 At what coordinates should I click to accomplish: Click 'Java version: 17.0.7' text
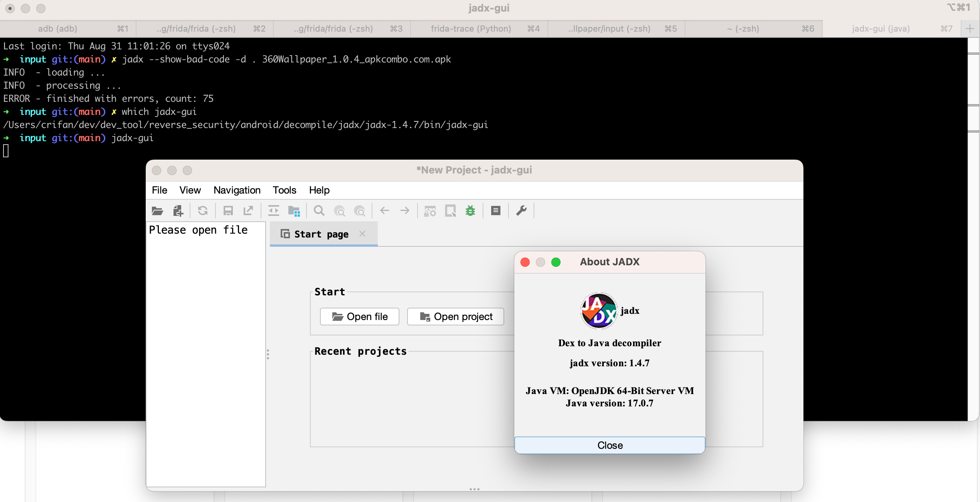610,403
